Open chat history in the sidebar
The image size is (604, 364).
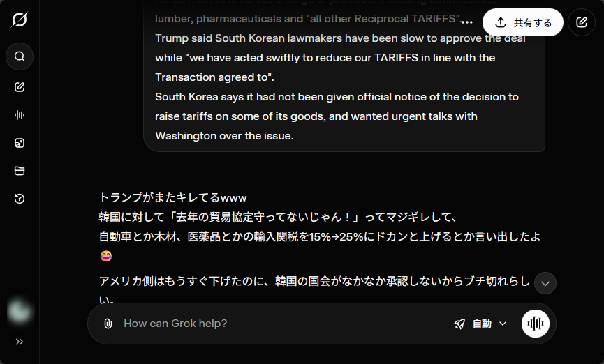(20, 199)
